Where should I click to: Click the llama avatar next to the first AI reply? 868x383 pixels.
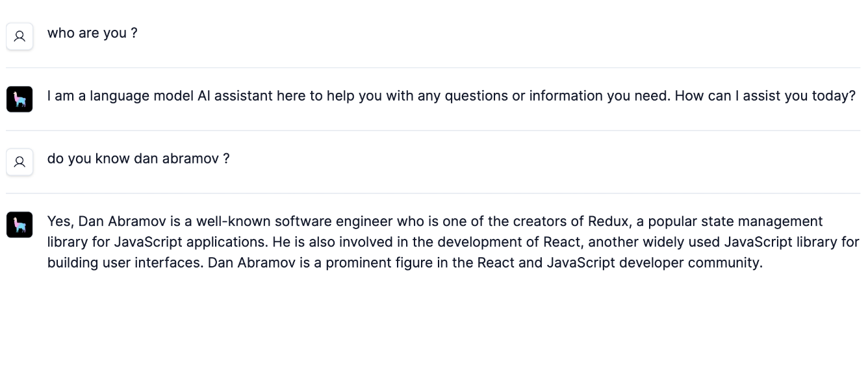[x=19, y=99]
